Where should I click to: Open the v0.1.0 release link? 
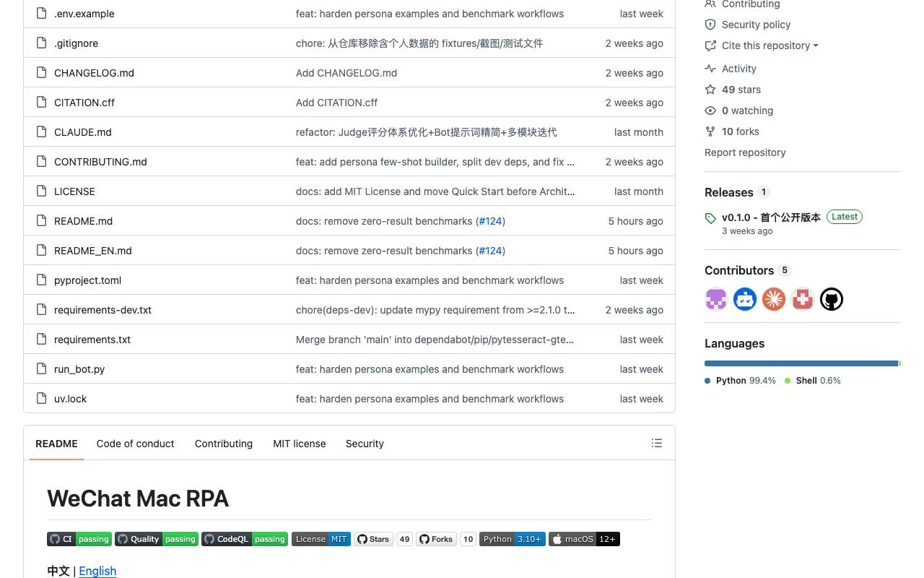pos(771,217)
